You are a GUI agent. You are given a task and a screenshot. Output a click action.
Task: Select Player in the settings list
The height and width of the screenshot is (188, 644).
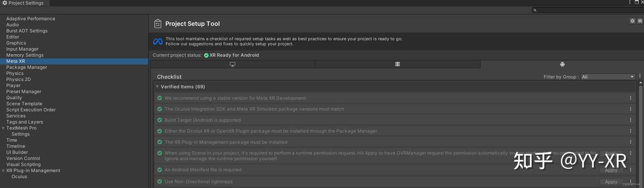tap(13, 85)
